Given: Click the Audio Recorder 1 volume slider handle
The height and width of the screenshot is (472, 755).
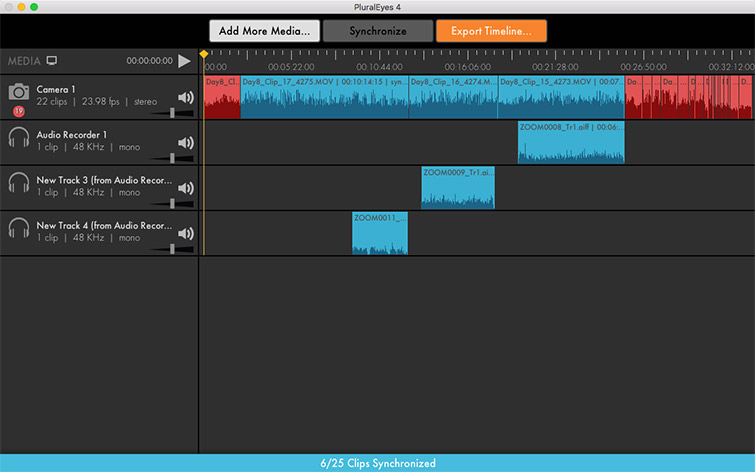Looking at the screenshot, I should pyautogui.click(x=172, y=158).
